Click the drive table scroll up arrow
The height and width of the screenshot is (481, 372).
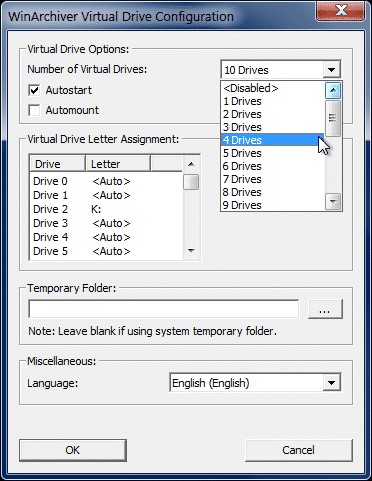[191, 164]
